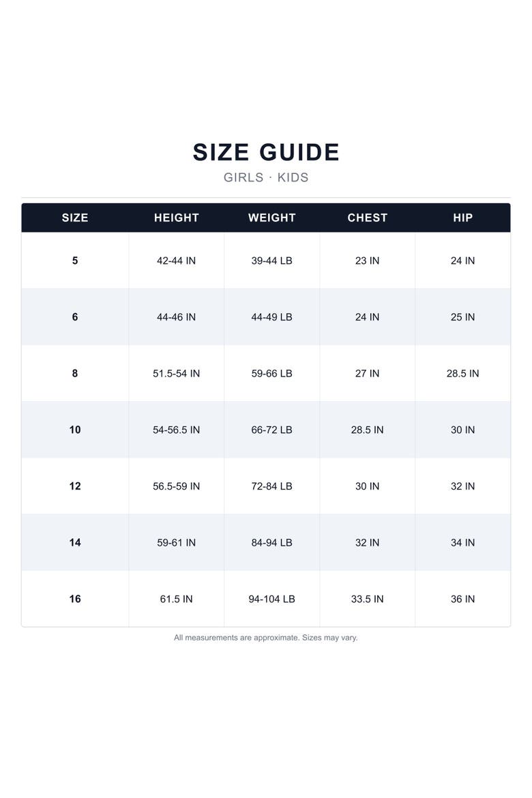532x798 pixels.
Task: Click the CHEST column header
Action: coord(367,218)
